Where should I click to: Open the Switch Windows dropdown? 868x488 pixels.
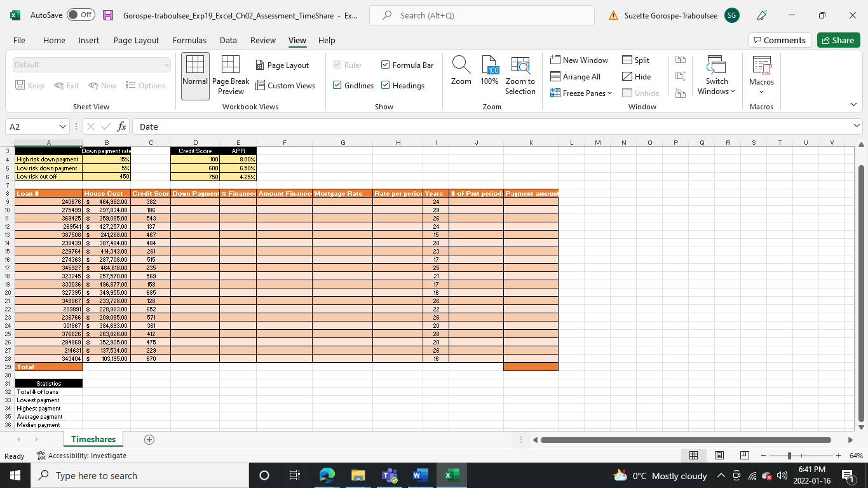[716, 76]
